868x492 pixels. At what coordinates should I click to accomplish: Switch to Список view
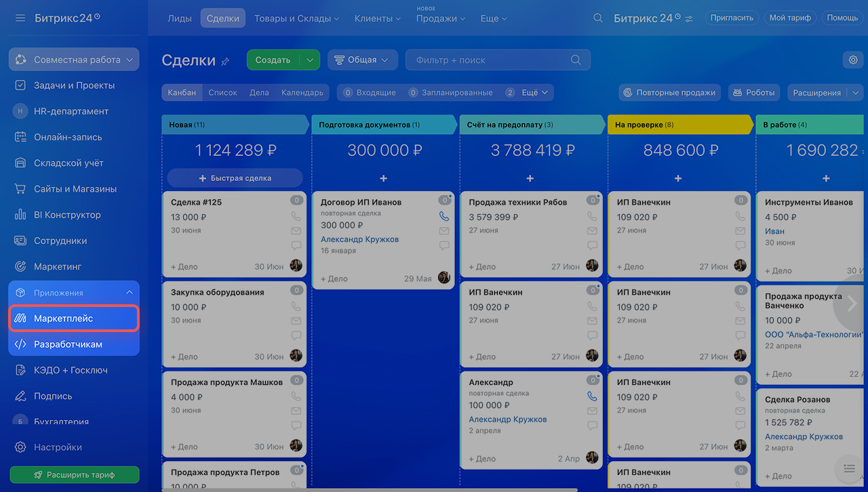[x=223, y=93]
